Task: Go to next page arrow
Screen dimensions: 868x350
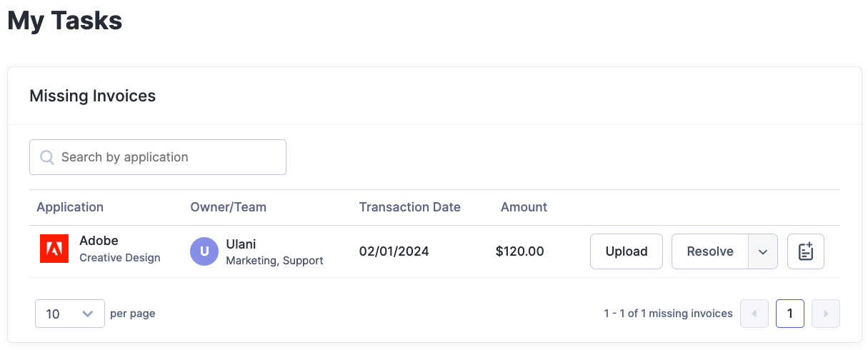Action: 826,314
